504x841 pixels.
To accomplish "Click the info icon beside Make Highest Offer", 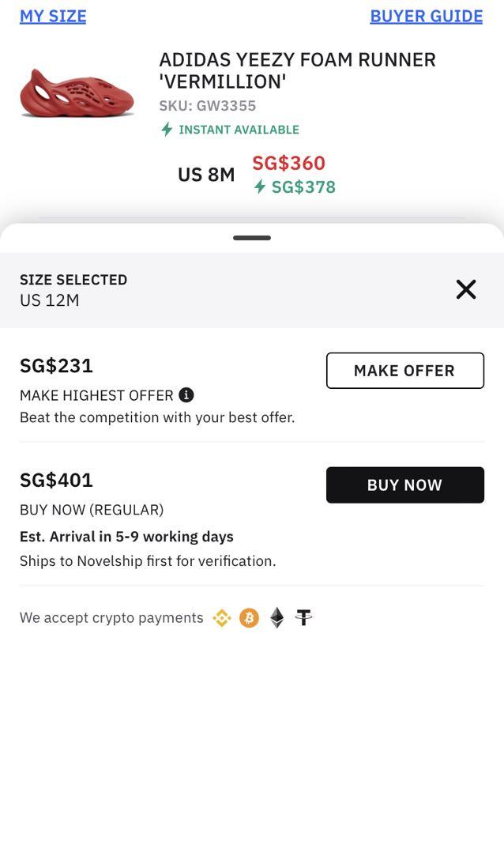I will (186, 395).
